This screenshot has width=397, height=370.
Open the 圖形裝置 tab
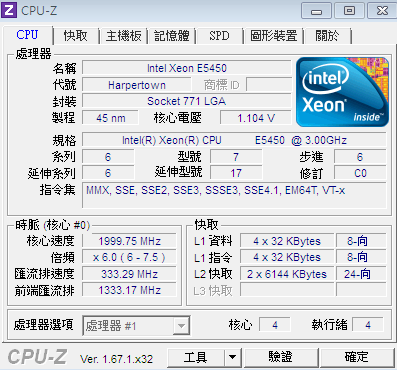[x=274, y=36]
